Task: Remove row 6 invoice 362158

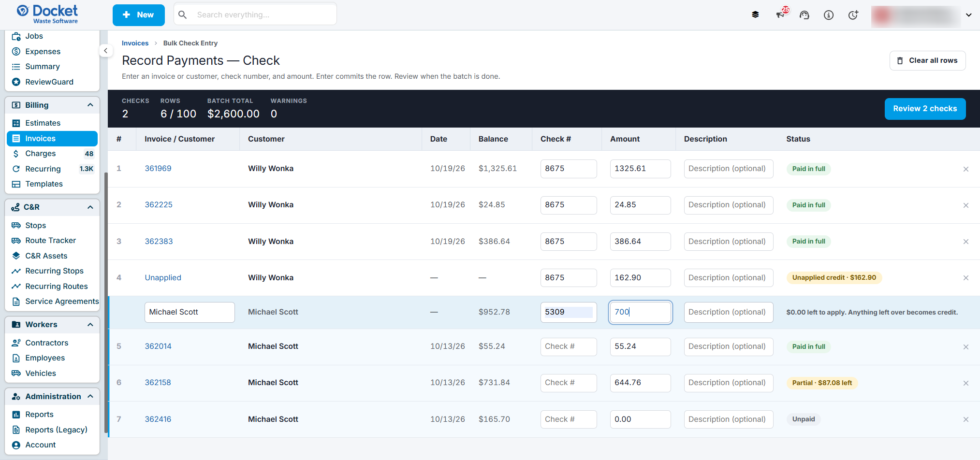Action: [966, 383]
